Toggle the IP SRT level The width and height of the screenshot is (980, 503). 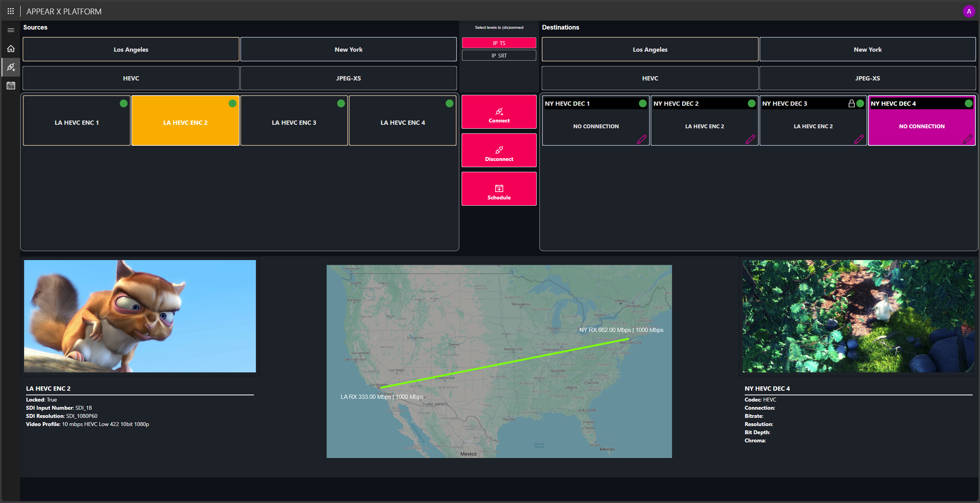(x=499, y=56)
